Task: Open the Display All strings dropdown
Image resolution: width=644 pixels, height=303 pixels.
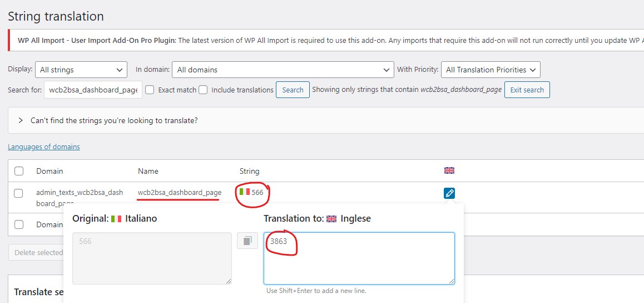Action: (81, 70)
